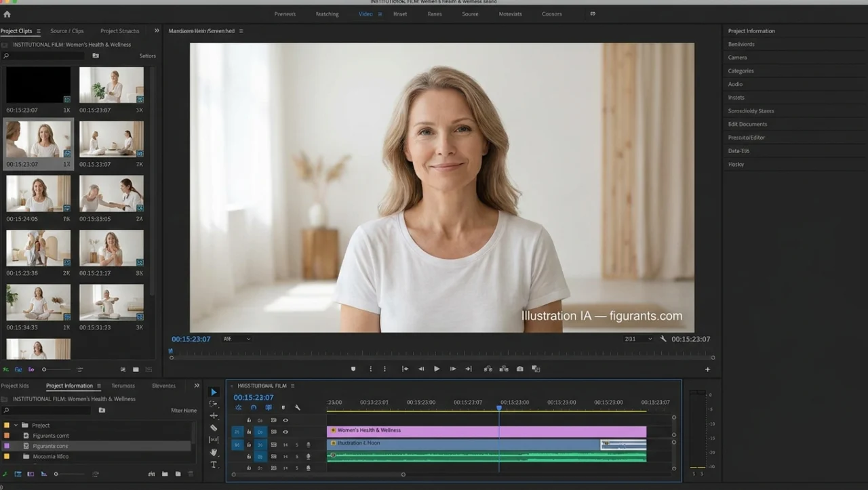Select the Selection arrow tool

214,392
